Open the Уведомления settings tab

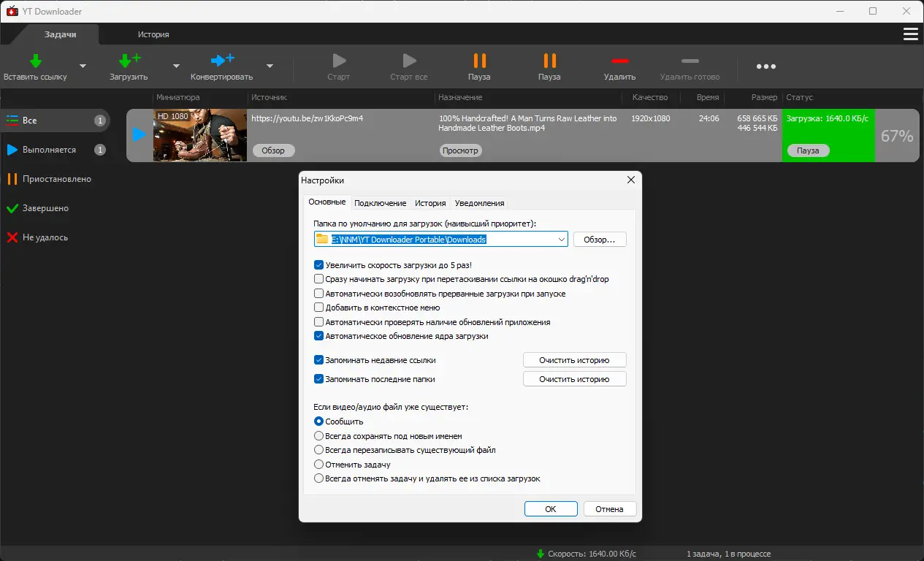pos(480,203)
